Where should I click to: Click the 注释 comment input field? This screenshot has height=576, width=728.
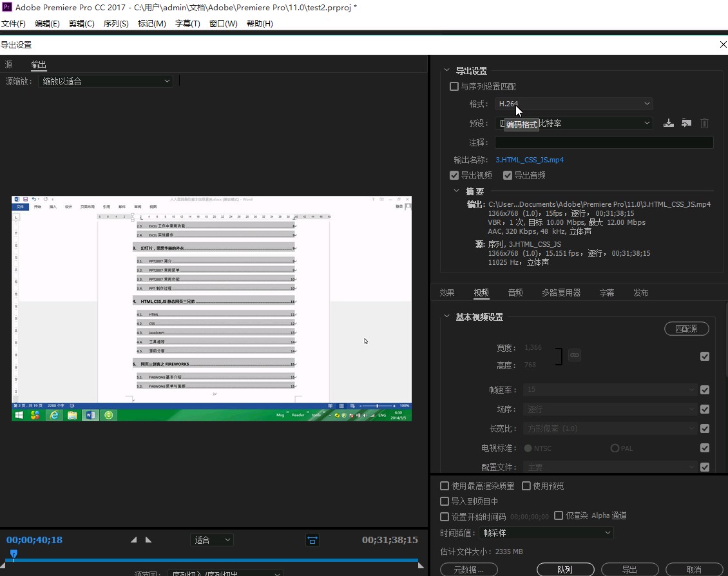pos(604,142)
